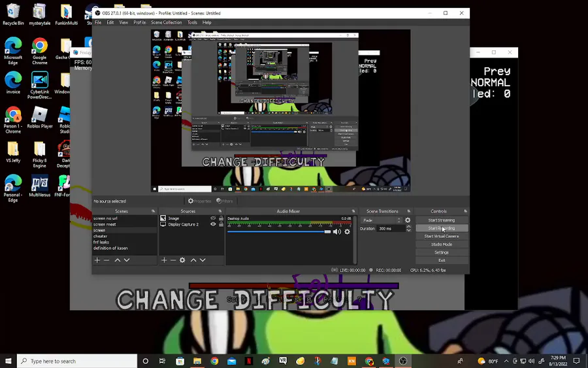Select the 'definition of kasen' scene

coord(125,248)
